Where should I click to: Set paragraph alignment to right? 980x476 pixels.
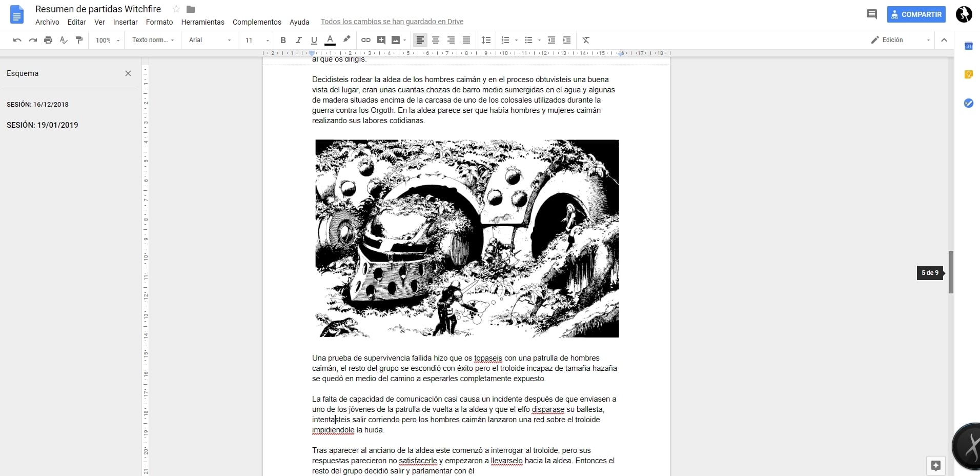[x=451, y=40]
